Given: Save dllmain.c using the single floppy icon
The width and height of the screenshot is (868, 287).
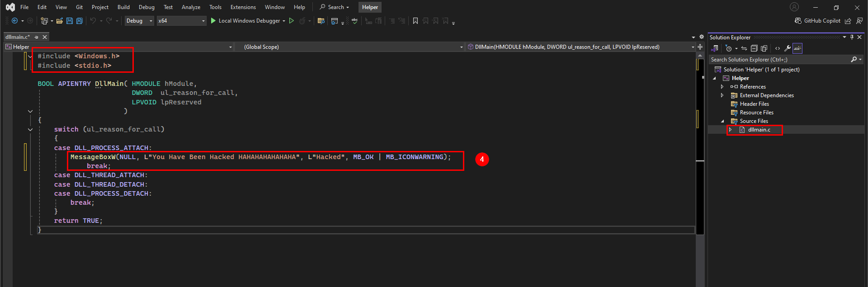Looking at the screenshot, I should (x=70, y=21).
